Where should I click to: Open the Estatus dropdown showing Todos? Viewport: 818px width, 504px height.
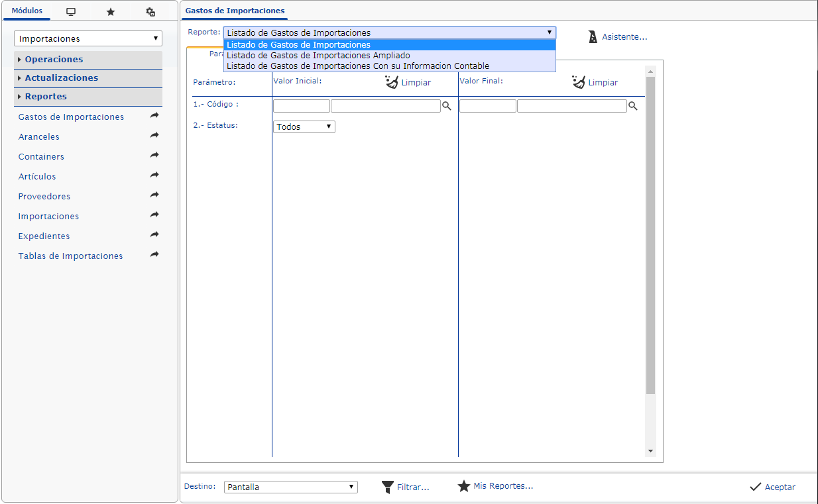click(x=304, y=126)
